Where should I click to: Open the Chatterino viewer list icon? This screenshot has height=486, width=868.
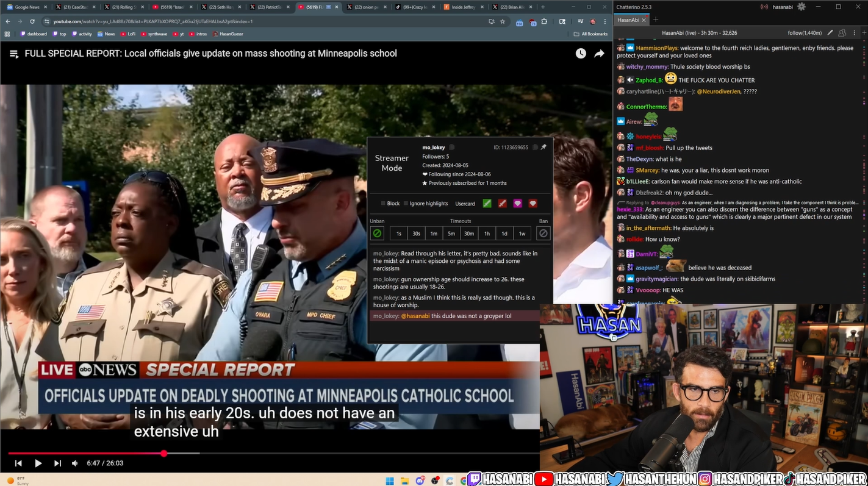pos(842,32)
